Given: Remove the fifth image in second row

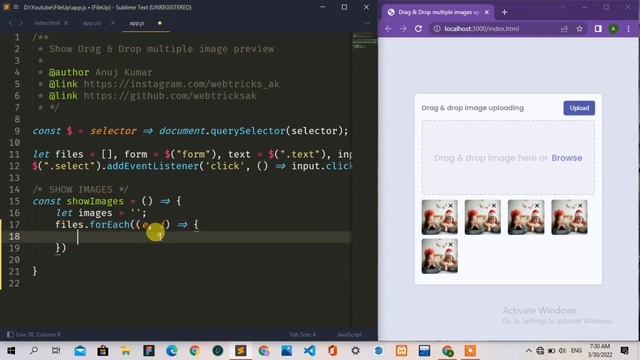Looking at the screenshot, I should click(451, 244).
